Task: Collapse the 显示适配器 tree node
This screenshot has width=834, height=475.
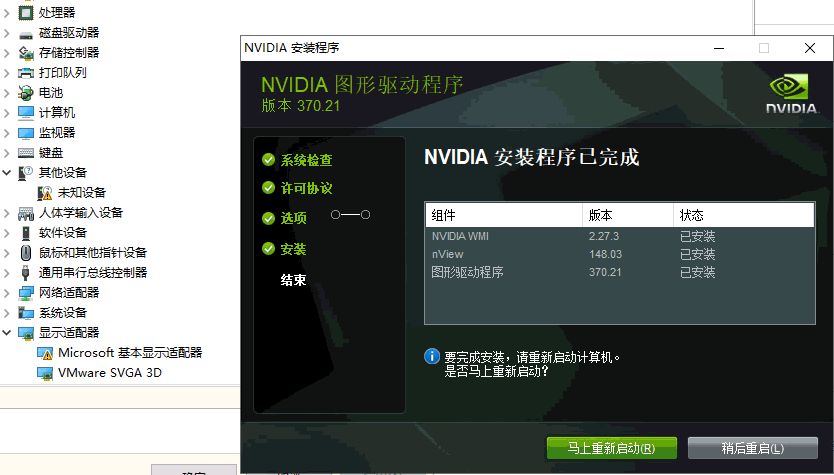Action: 7,333
